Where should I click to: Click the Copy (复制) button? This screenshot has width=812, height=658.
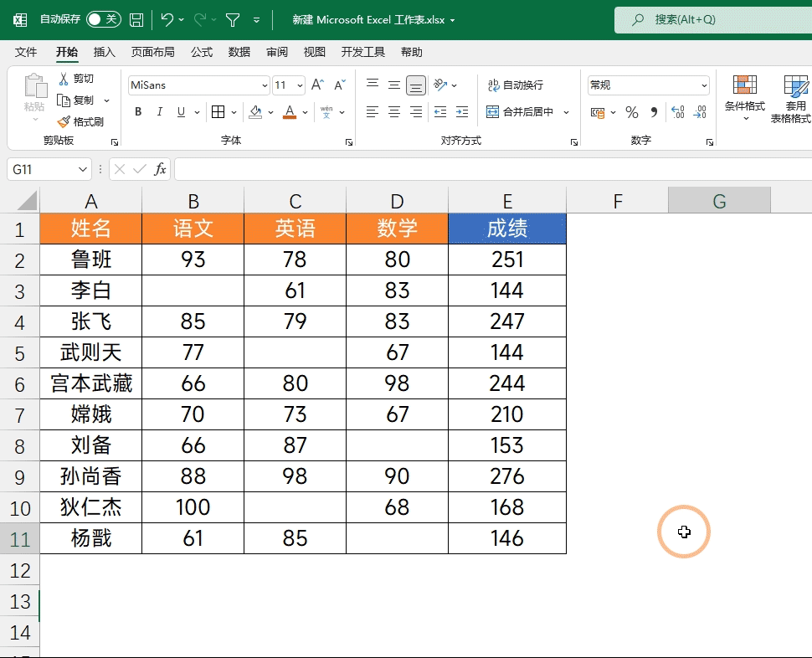(x=75, y=100)
